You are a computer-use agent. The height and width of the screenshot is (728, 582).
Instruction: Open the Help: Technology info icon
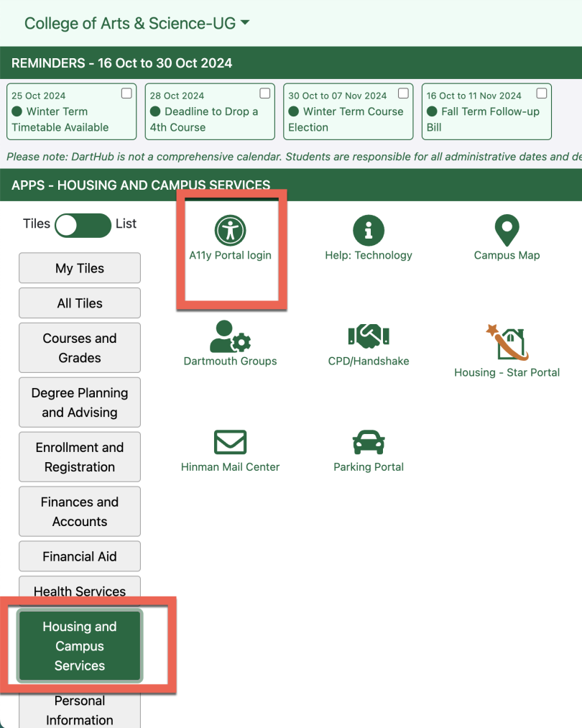point(369,230)
